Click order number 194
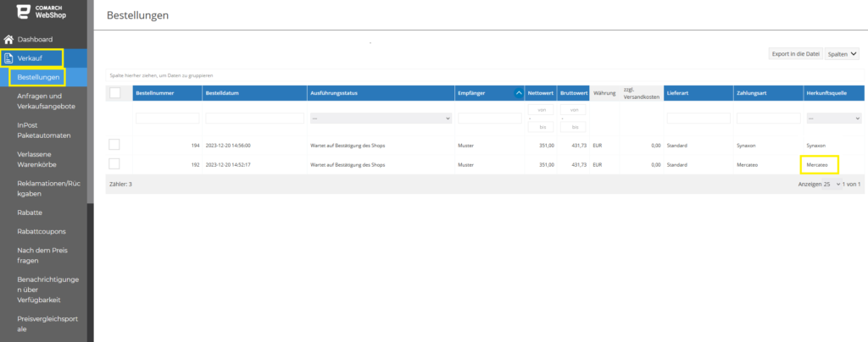Image resolution: width=868 pixels, height=342 pixels. tap(196, 146)
